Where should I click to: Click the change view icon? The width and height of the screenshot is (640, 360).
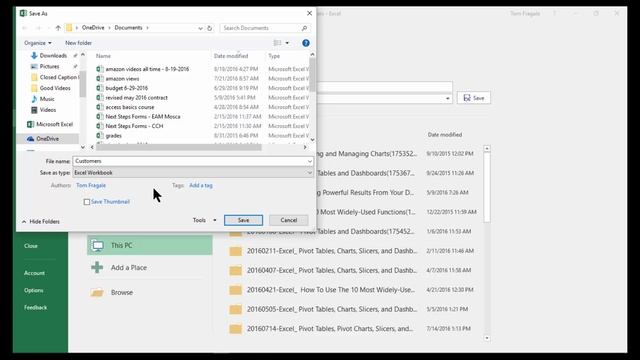point(278,43)
